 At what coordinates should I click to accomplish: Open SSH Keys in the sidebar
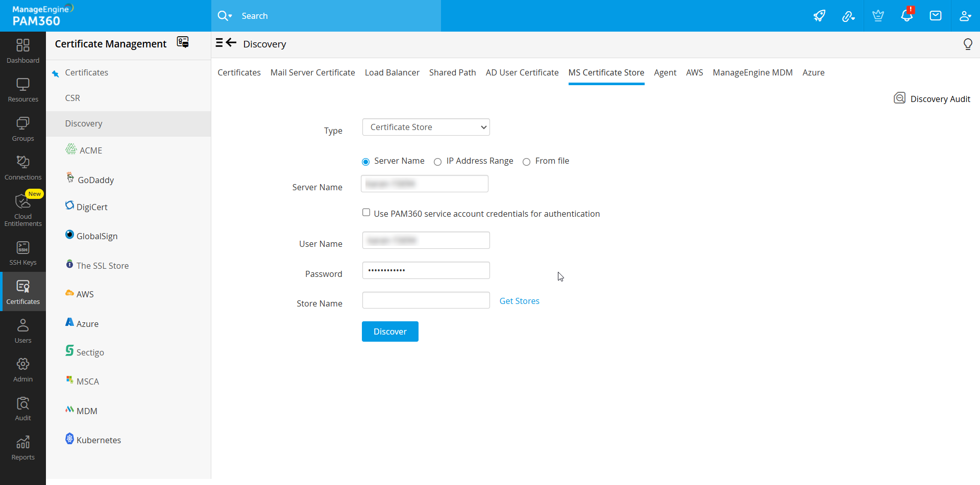coord(23,253)
